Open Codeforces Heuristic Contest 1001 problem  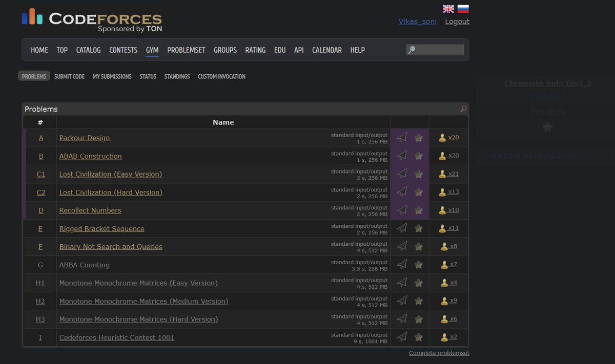117,337
